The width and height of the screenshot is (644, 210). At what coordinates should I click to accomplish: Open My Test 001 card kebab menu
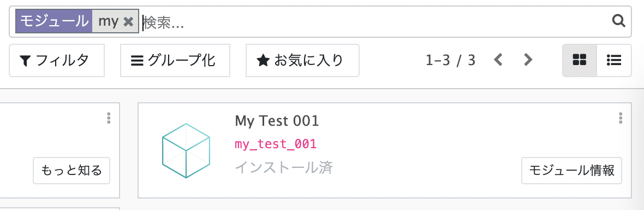pyautogui.click(x=621, y=118)
